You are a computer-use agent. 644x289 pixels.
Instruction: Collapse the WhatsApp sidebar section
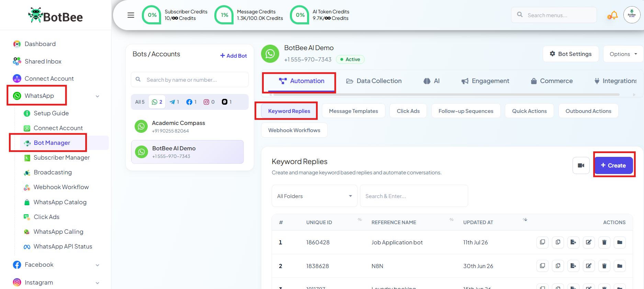pos(98,96)
